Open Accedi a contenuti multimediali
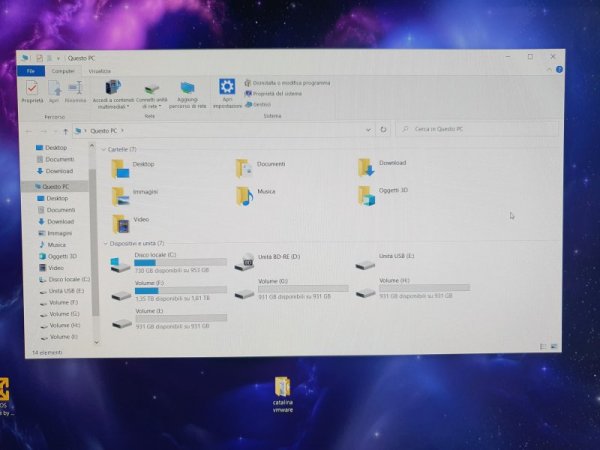 pyautogui.click(x=113, y=94)
